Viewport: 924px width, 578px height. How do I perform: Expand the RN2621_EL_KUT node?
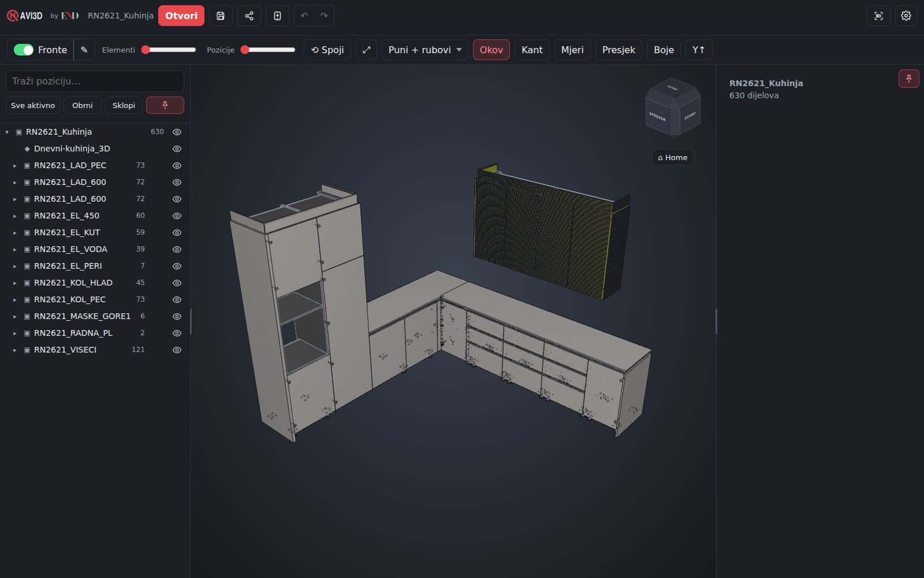point(15,232)
